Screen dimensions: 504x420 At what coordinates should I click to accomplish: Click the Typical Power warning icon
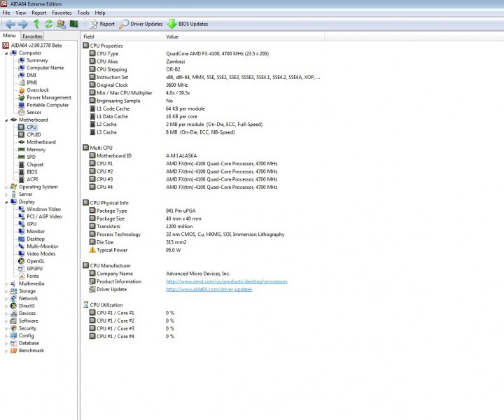point(92,250)
